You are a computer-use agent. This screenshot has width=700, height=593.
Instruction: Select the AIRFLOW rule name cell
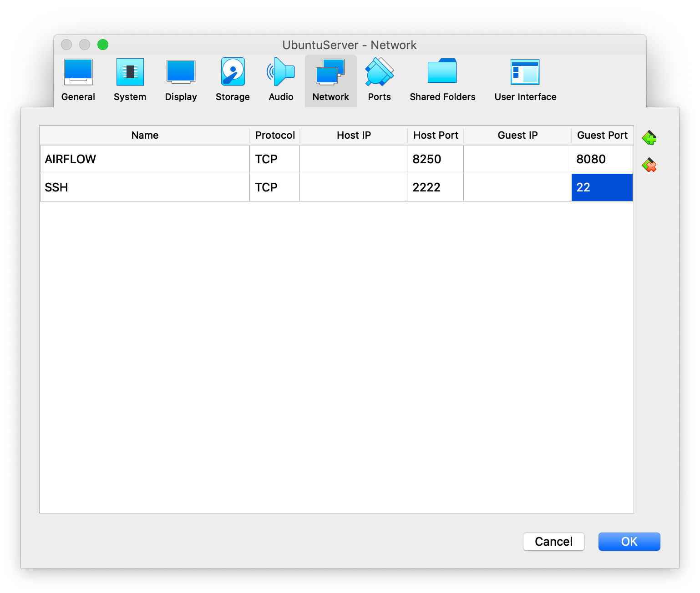point(145,159)
